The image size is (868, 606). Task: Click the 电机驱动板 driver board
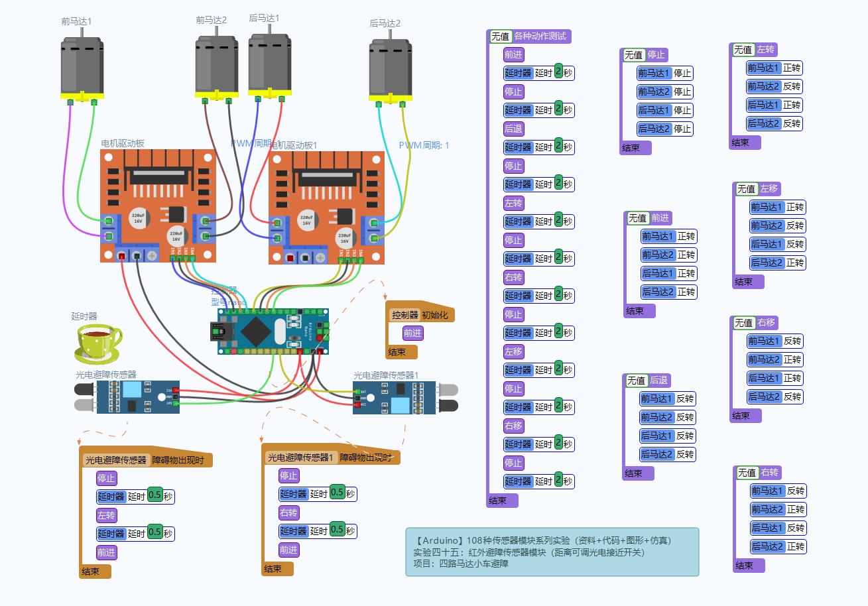pyautogui.click(x=158, y=206)
